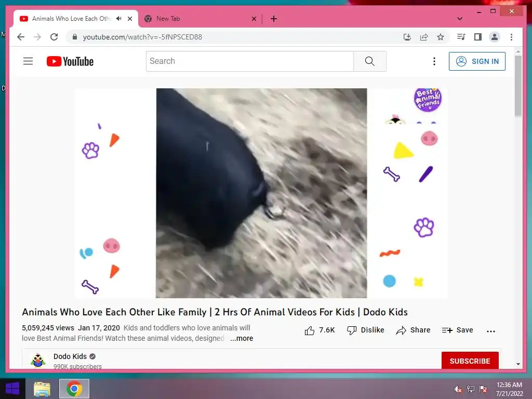Open Chrome's three-dot menu
The image size is (532, 399).
(x=511, y=37)
